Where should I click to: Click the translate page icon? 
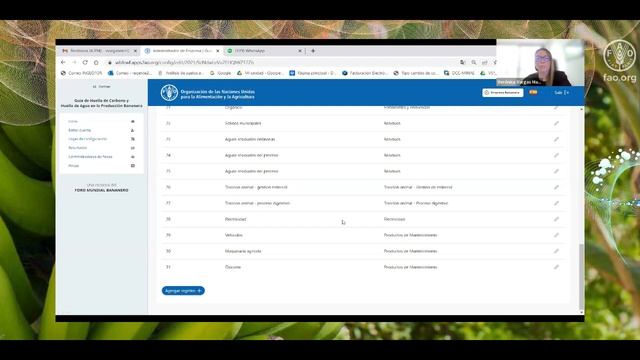[462, 62]
